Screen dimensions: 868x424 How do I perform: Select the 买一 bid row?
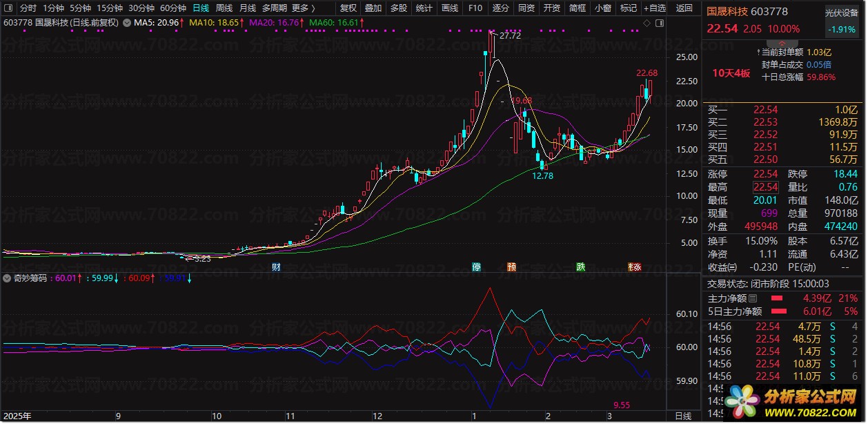click(x=782, y=110)
